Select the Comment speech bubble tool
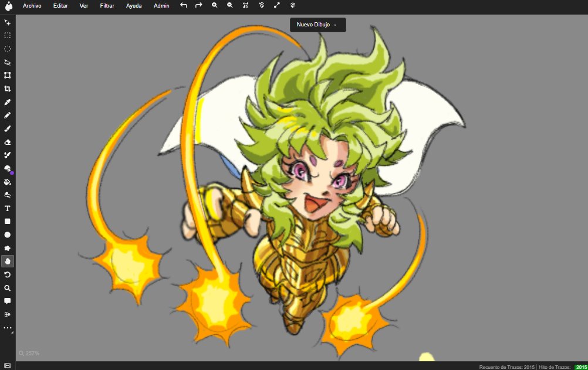Image resolution: width=588 pixels, height=370 pixels. pos(7,301)
